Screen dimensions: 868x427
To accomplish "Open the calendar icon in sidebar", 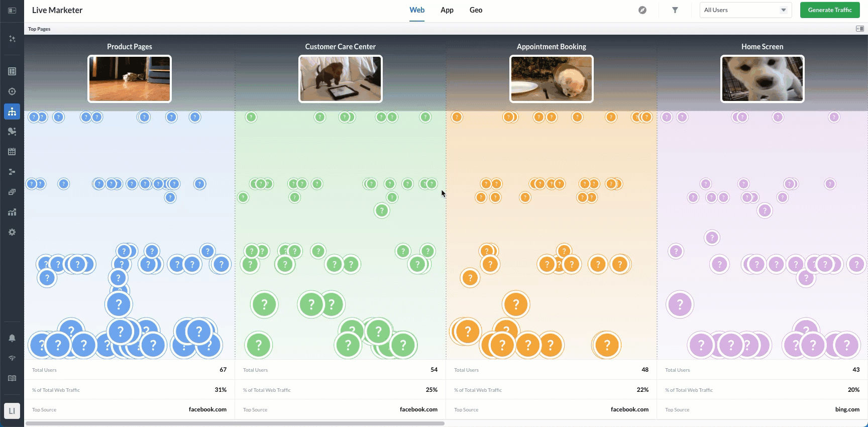I will [x=12, y=152].
